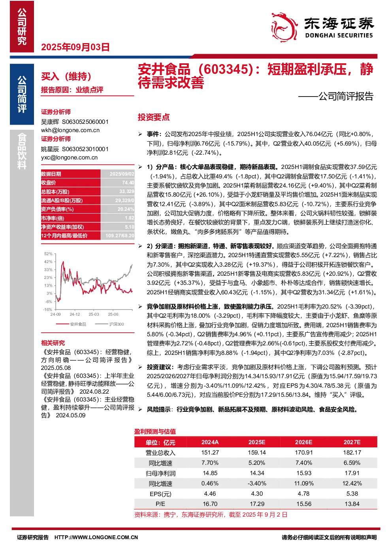392x555 pixels.
Task: Click the footer text 证券研究报告
Action: pos(33,537)
